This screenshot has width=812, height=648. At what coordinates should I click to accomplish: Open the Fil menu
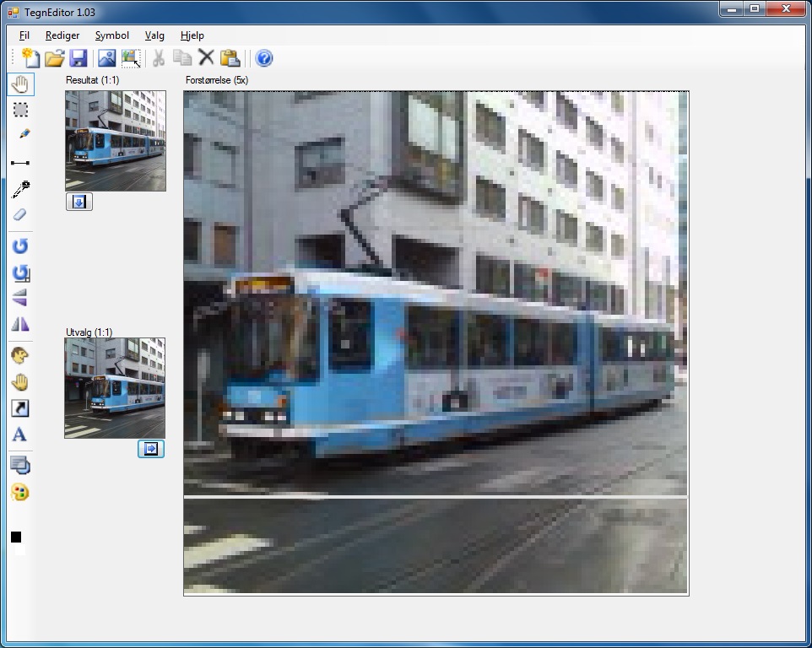[24, 35]
